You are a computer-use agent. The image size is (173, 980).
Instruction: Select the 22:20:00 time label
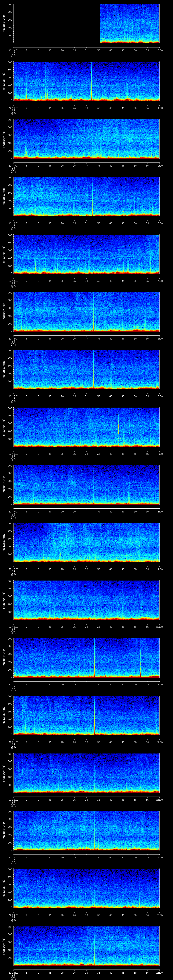coord(13,684)
